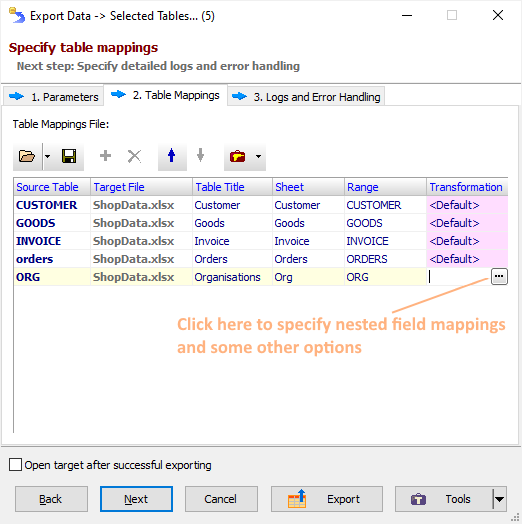Click <Default> transformation in orders row

467,259
